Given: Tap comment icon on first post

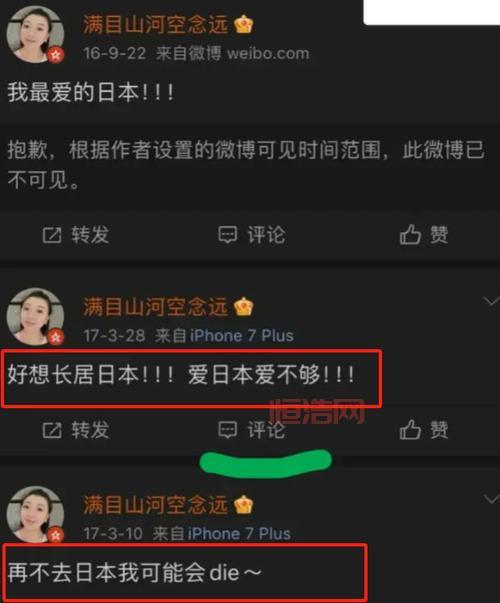Looking at the screenshot, I should pos(228,235).
